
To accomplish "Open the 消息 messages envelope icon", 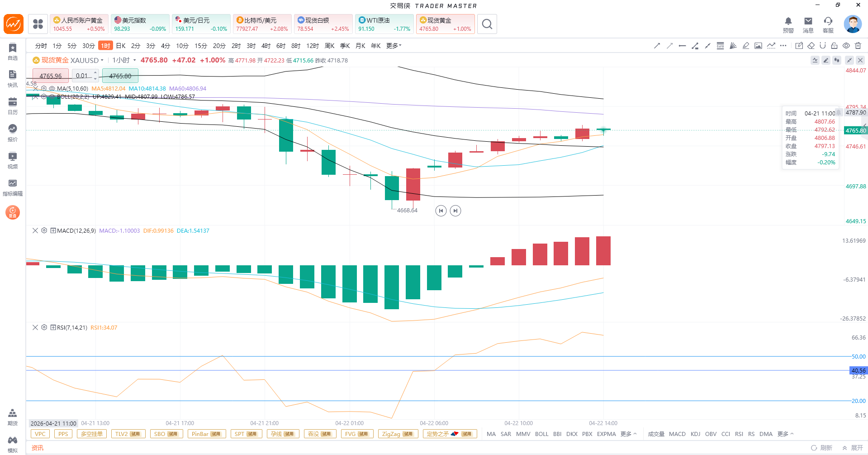I will click(808, 24).
